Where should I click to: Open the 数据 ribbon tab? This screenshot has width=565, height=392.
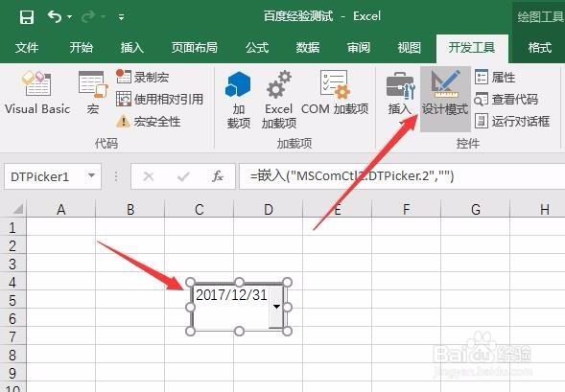[x=308, y=47]
